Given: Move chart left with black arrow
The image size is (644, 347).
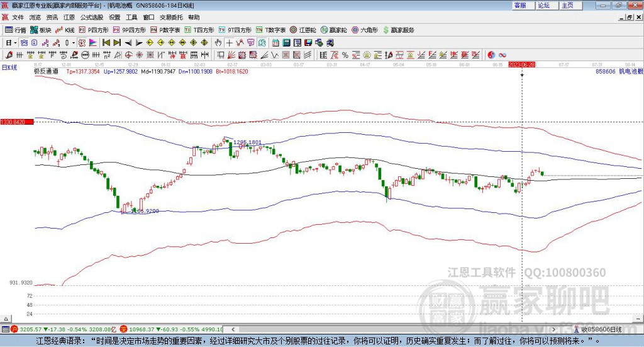Looking at the screenshot, I should (x=128, y=43).
